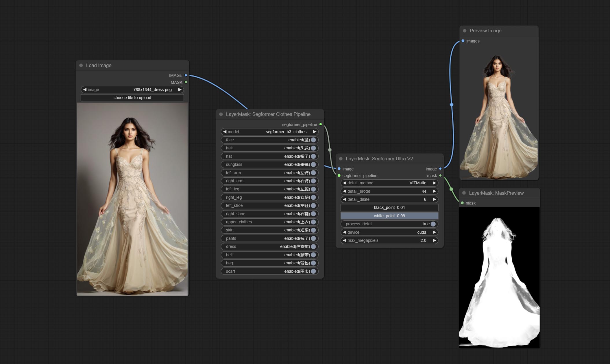Collapse the Segformer Clothes Pipeline node dot
610x364 pixels.
(221, 114)
